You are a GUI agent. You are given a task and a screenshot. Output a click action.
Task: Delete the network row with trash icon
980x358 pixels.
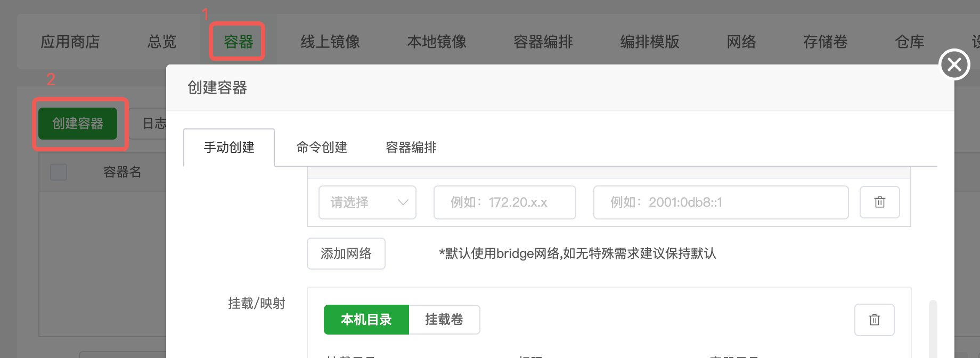coord(879,202)
